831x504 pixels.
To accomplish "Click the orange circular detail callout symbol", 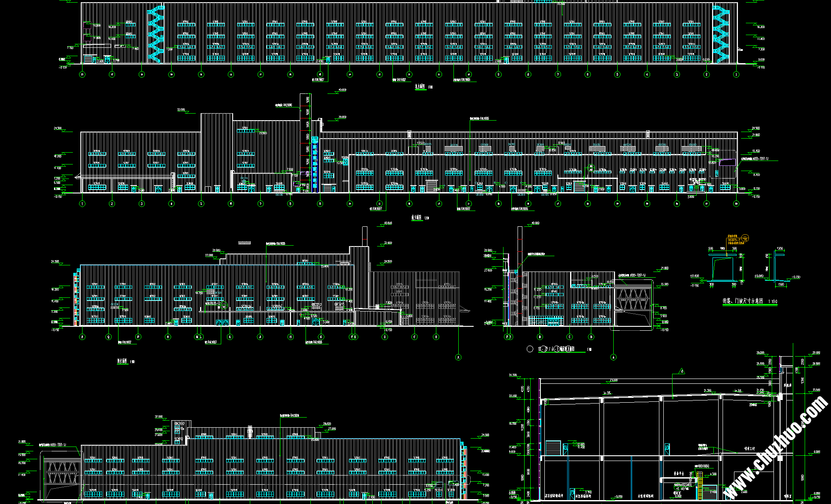I will [745, 239].
